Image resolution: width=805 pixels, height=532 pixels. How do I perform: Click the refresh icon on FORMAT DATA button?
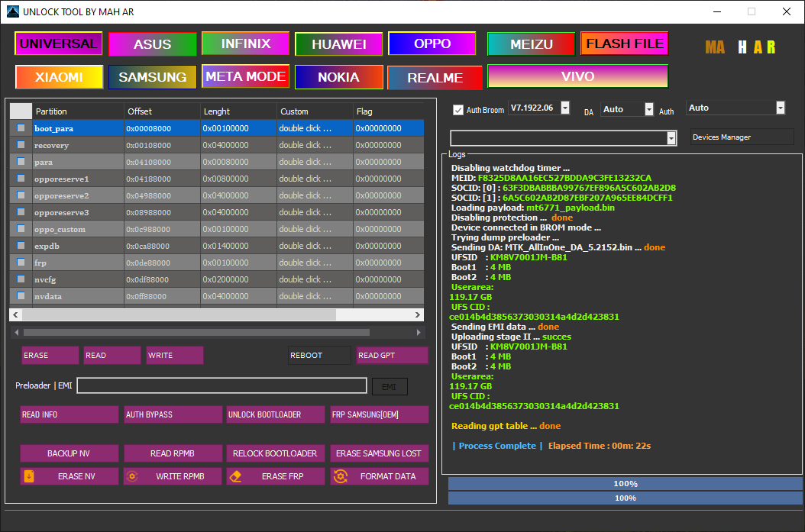pyautogui.click(x=341, y=476)
